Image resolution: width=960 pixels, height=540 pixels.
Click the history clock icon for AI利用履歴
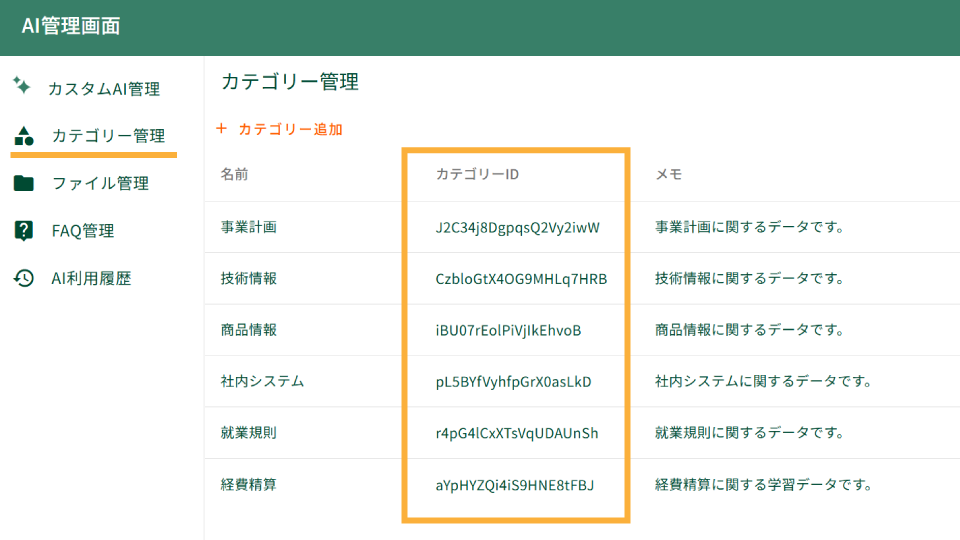[x=24, y=279]
